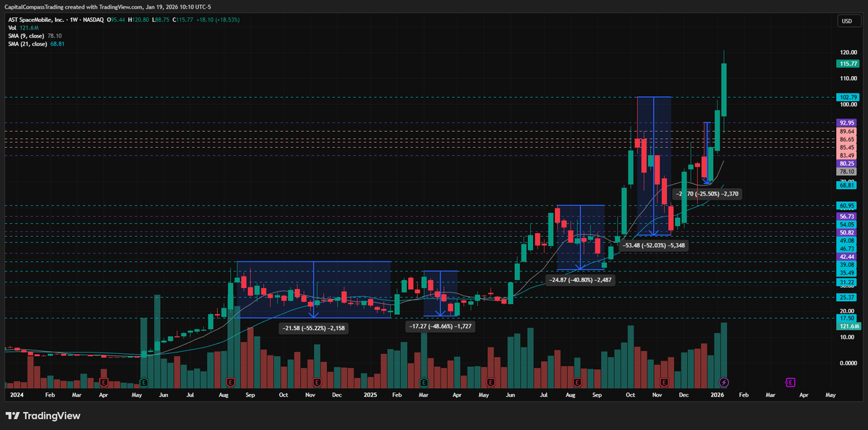
Task: Select the 17.50 price level label
Action: [x=847, y=318]
